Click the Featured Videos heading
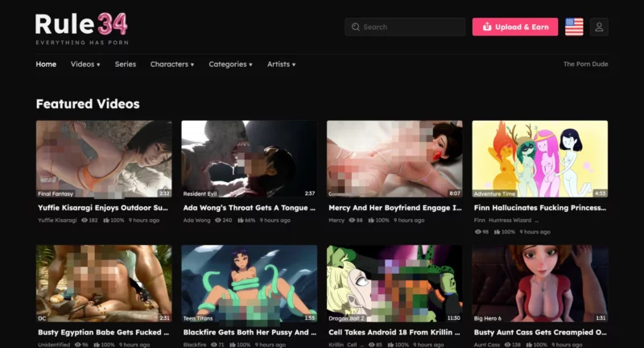Image resolution: width=644 pixels, height=348 pixels. (x=88, y=104)
